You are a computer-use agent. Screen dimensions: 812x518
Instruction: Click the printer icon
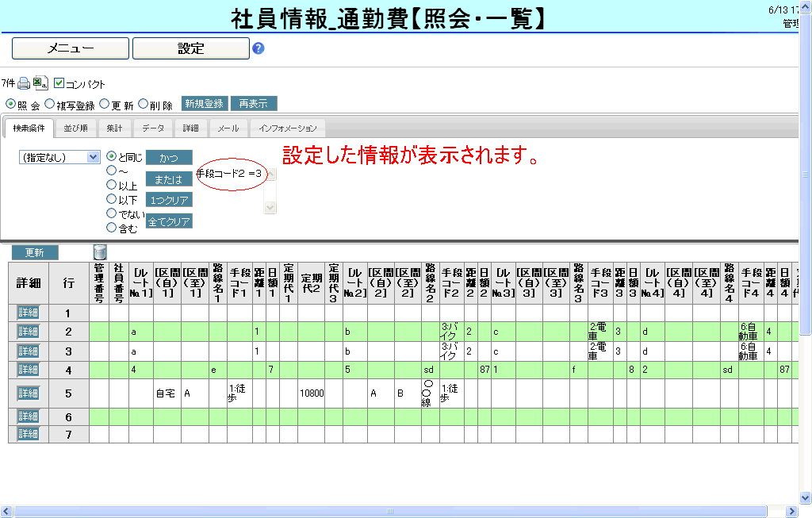tap(24, 83)
